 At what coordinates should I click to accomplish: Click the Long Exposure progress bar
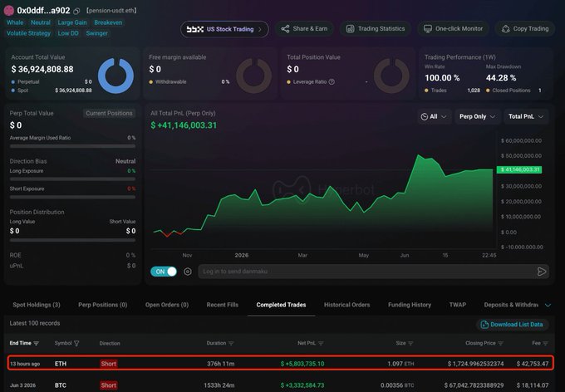72,179
